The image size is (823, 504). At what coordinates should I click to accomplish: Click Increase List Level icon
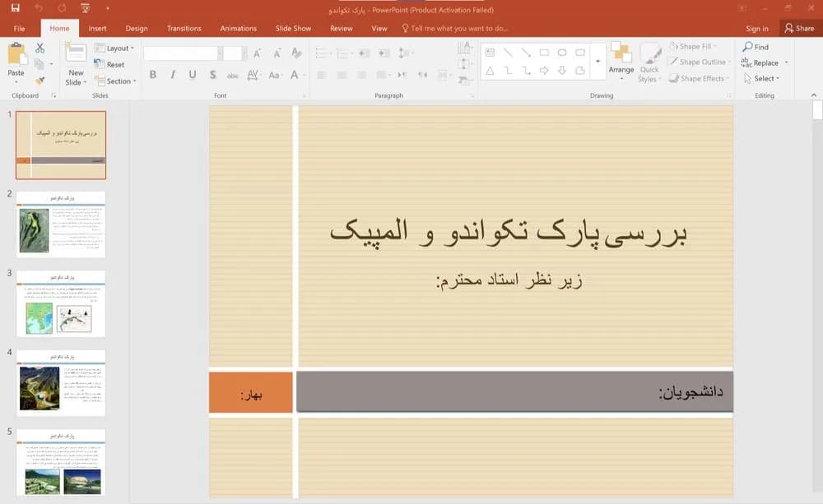tap(384, 53)
